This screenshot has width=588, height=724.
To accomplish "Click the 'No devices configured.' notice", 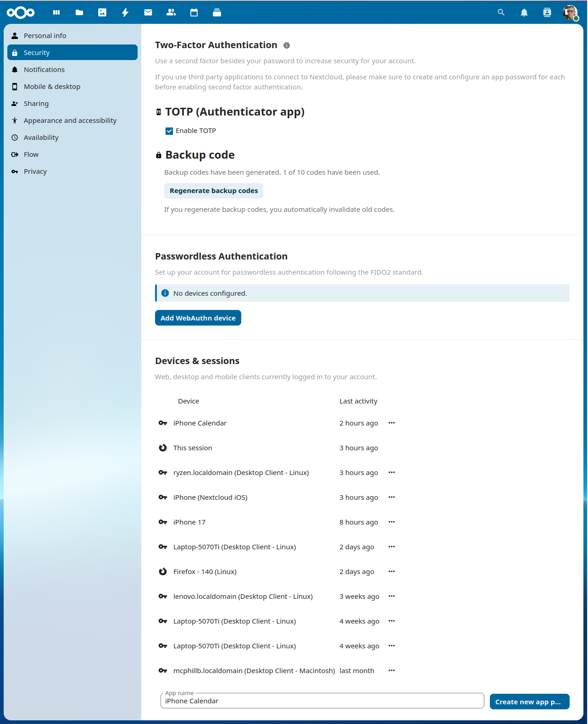I will 362,293.
